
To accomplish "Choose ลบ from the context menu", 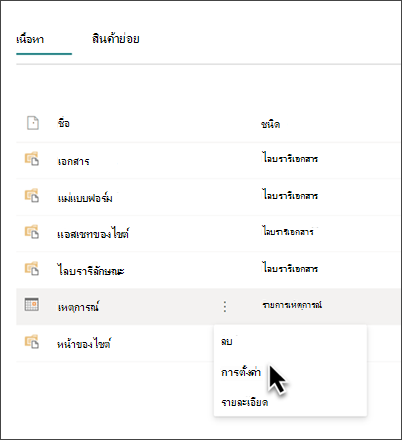I will 227,341.
